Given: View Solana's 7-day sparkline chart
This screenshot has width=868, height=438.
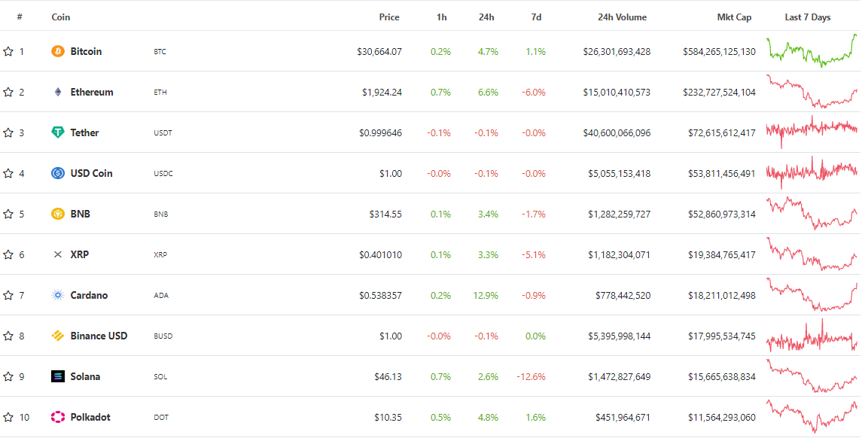Looking at the screenshot, I should coord(812,376).
